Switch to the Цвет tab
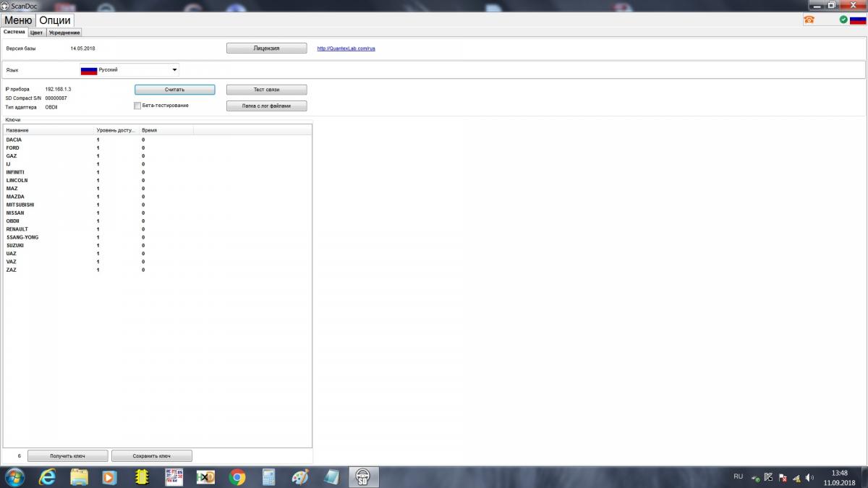This screenshot has width=868, height=488. pyautogui.click(x=37, y=33)
